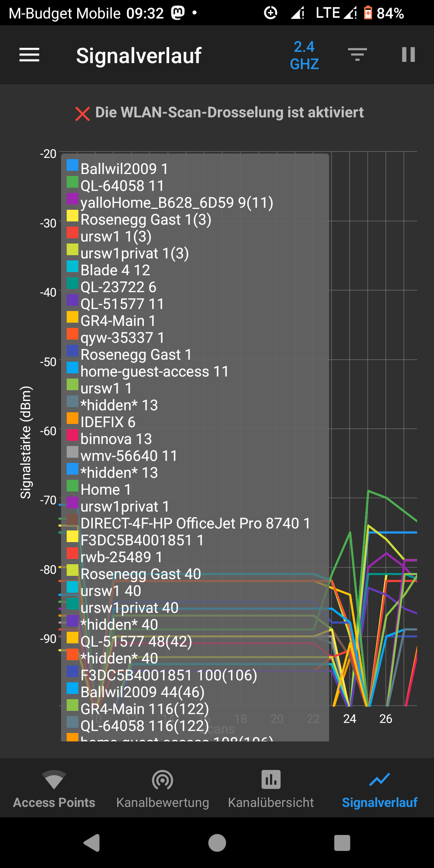Tap the Android back button
Image resolution: width=434 pixels, height=868 pixels.
(x=92, y=843)
